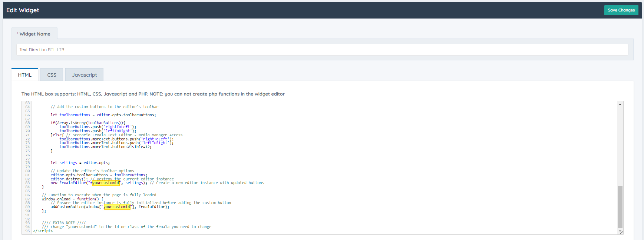Image resolution: width=644 pixels, height=240 pixels.
Task: Click the "if(Array.isArray(toolbarButtons)){" line
Action: (88, 123)
